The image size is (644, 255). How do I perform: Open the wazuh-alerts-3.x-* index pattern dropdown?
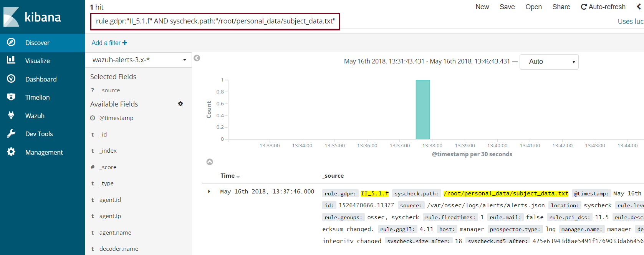tap(139, 60)
